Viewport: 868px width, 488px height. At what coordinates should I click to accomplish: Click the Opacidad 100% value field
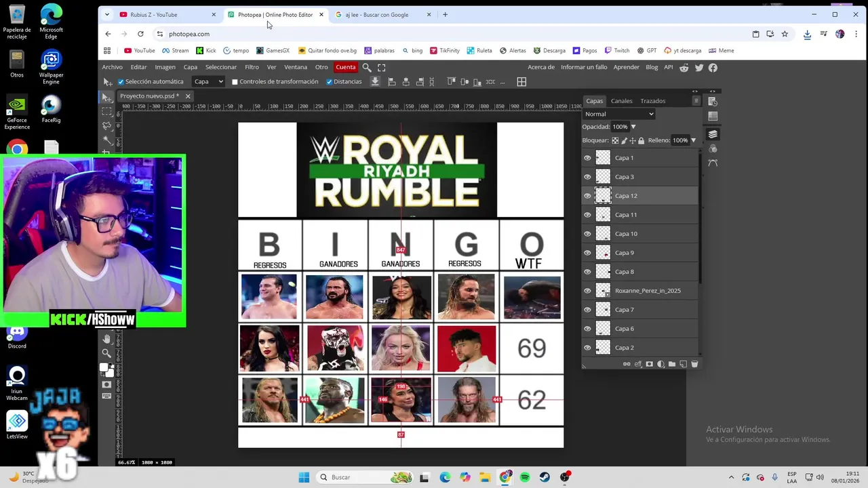[x=620, y=127]
